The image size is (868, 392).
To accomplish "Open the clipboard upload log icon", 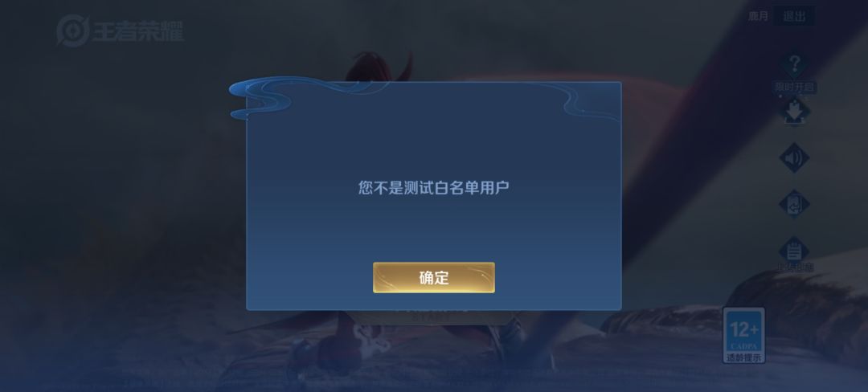I will [794, 251].
